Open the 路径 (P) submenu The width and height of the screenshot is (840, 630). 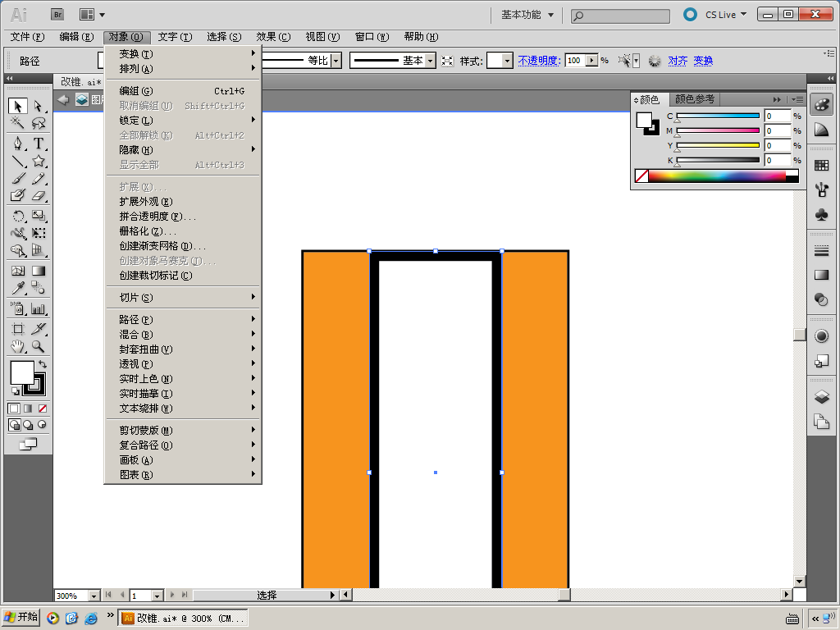(x=183, y=319)
